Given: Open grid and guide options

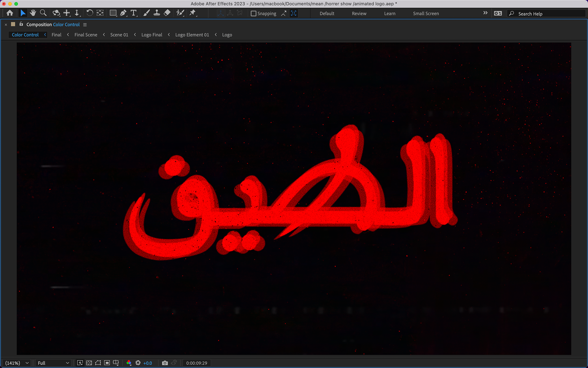Looking at the screenshot, I should point(116,363).
